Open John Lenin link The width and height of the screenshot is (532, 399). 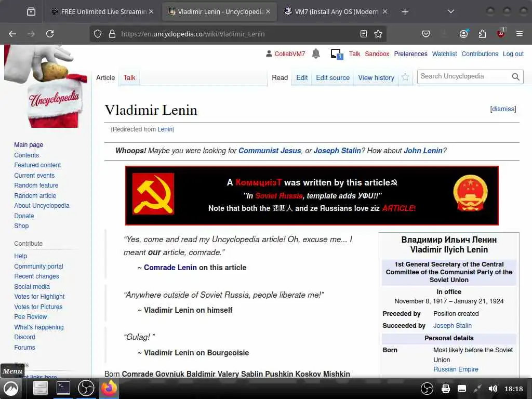(423, 151)
